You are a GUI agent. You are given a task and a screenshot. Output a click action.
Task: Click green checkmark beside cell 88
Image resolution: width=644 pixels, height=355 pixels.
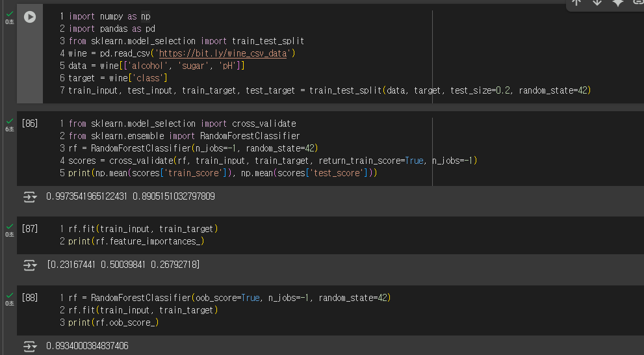click(10, 295)
